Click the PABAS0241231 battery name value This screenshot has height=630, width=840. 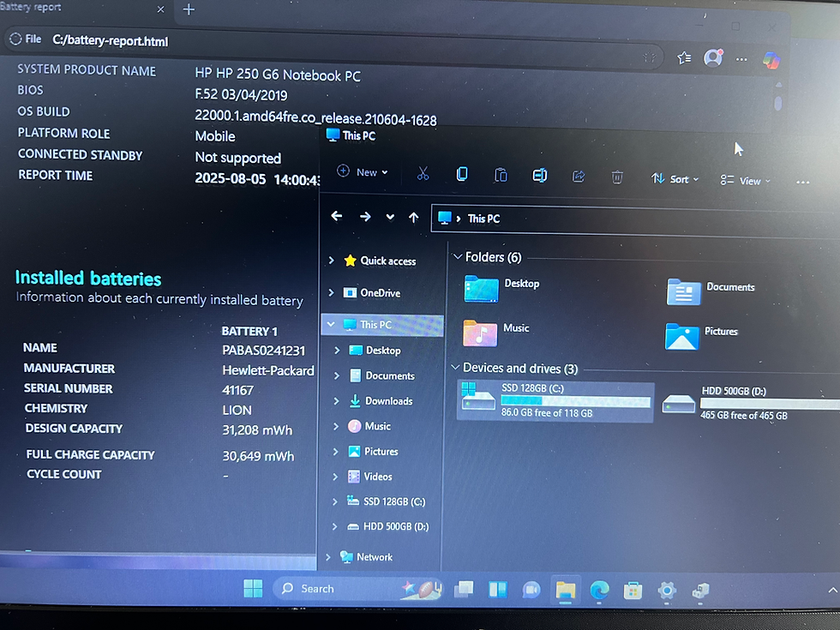pyautogui.click(x=264, y=351)
